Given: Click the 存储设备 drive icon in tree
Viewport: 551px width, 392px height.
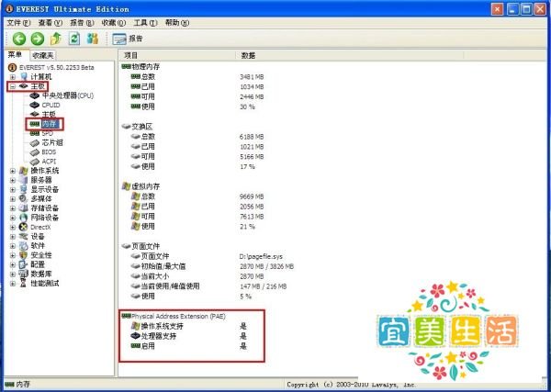Looking at the screenshot, I should [x=24, y=208].
